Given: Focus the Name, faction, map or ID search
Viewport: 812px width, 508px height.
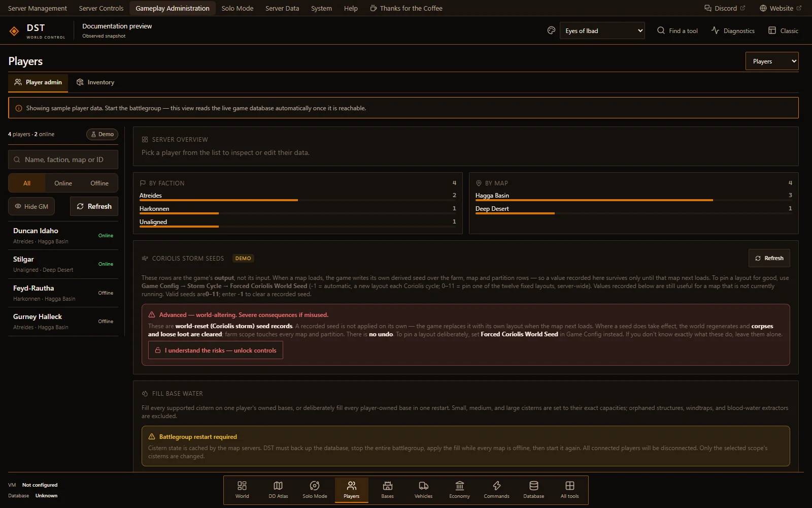Looking at the screenshot, I should (63, 160).
